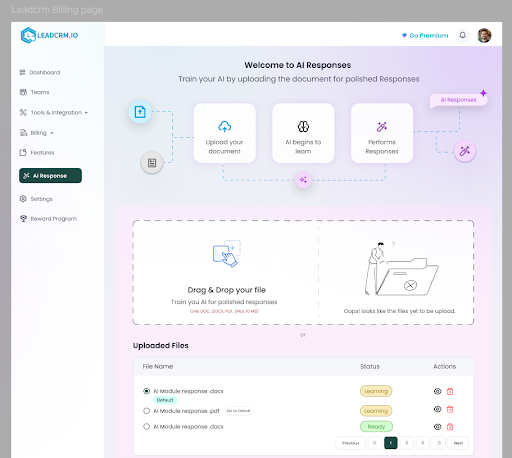Select radio button of the Ready file
Viewport: 512px width, 458px height.
146,426
